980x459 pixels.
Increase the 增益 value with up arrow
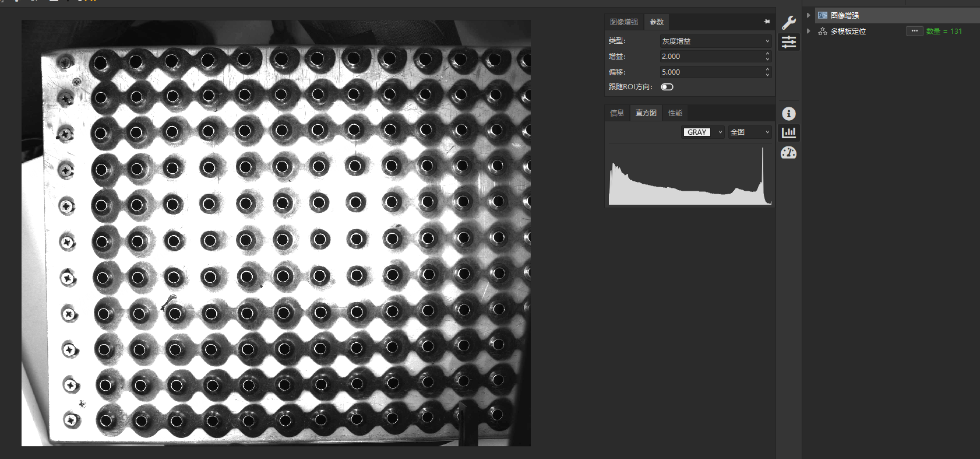click(x=767, y=54)
